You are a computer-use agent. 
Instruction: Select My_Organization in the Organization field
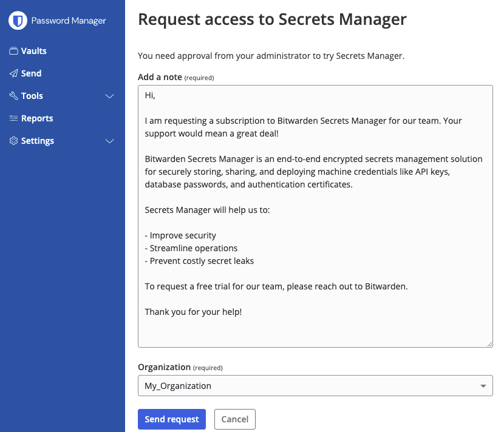tap(315, 386)
